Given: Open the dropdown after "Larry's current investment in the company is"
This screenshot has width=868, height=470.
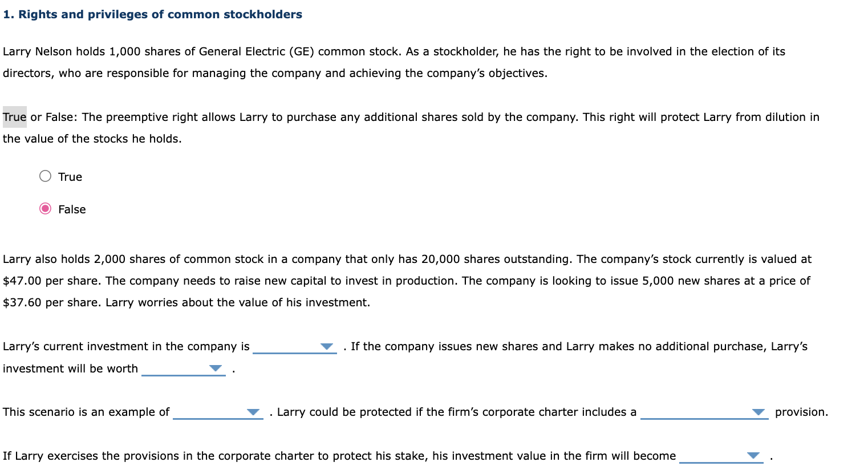Looking at the screenshot, I should (x=326, y=346).
